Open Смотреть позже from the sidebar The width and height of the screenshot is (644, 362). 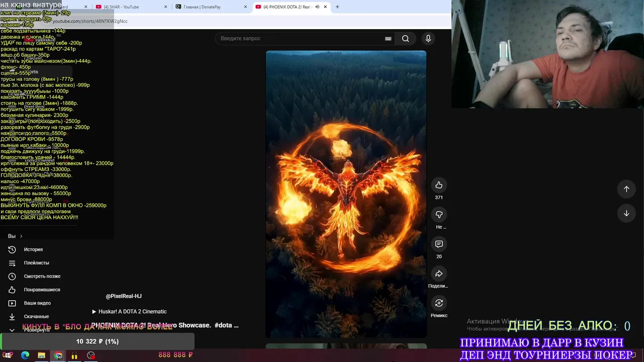[x=42, y=276]
